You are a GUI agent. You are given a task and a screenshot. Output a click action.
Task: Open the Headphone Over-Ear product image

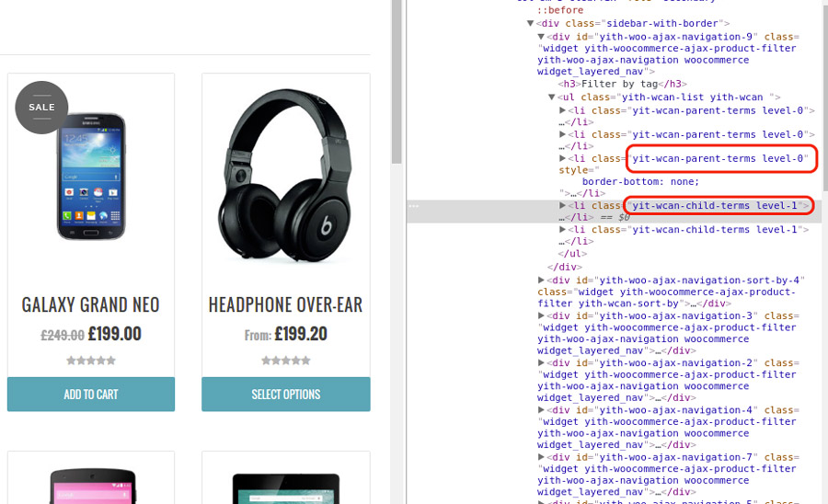[286, 176]
